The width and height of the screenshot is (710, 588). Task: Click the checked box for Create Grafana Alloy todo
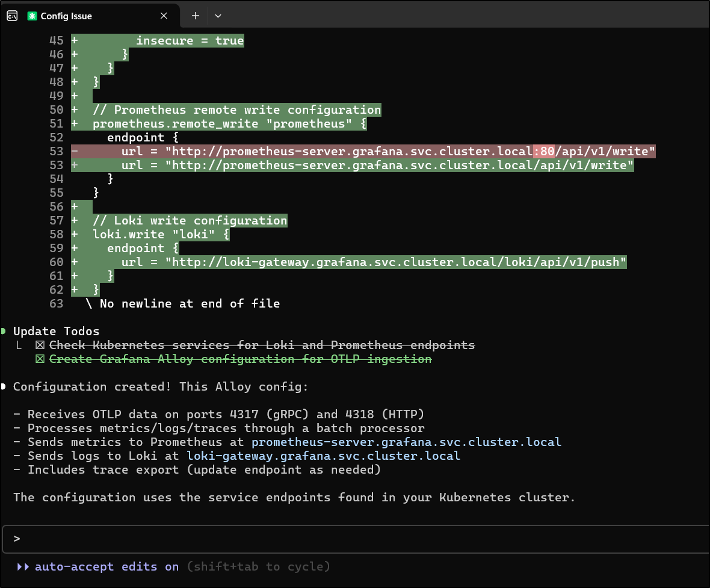coord(40,359)
